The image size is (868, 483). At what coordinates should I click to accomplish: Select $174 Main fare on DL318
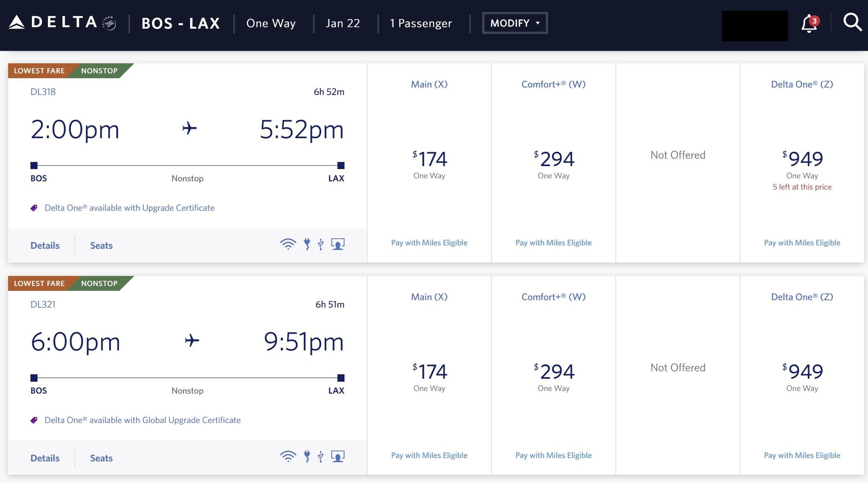point(429,160)
